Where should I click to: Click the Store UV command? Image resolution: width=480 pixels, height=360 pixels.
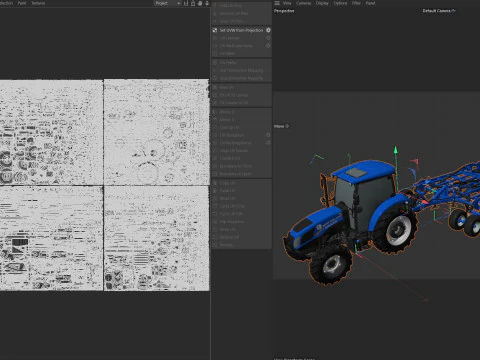(241, 229)
